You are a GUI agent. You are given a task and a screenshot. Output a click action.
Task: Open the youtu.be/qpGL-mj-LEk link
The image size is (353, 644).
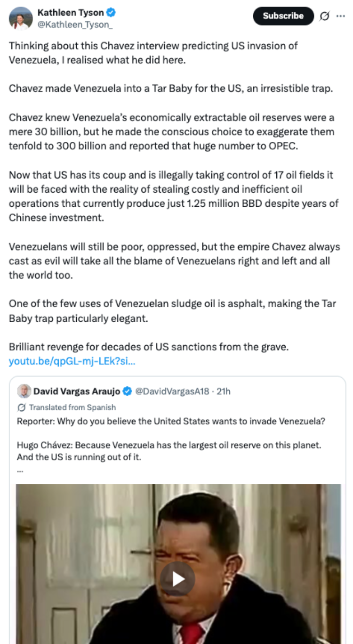point(72,362)
